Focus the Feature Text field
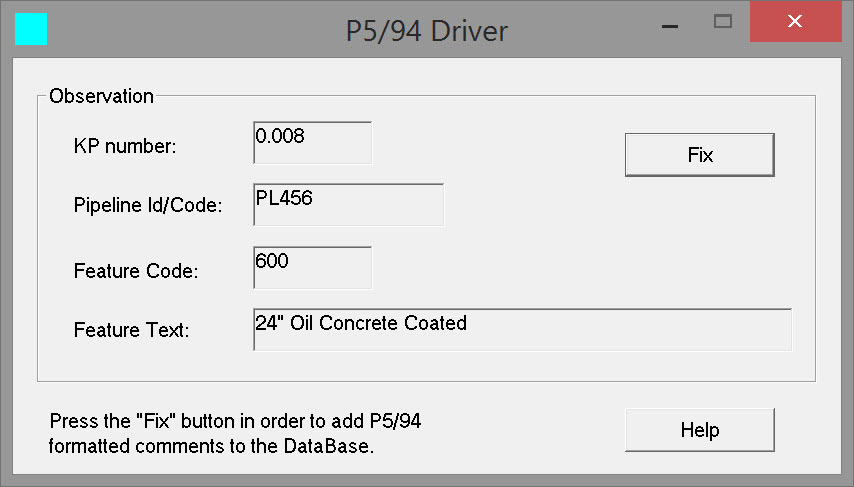Viewport: 854px width, 487px height. pos(522,329)
